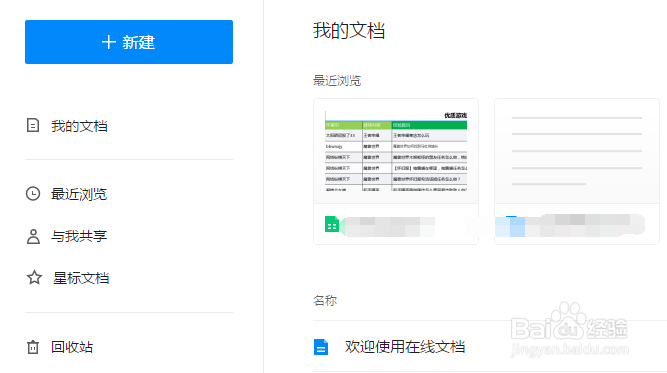Click the person icon for 与我共享
The height and width of the screenshot is (373, 667).
[33, 236]
